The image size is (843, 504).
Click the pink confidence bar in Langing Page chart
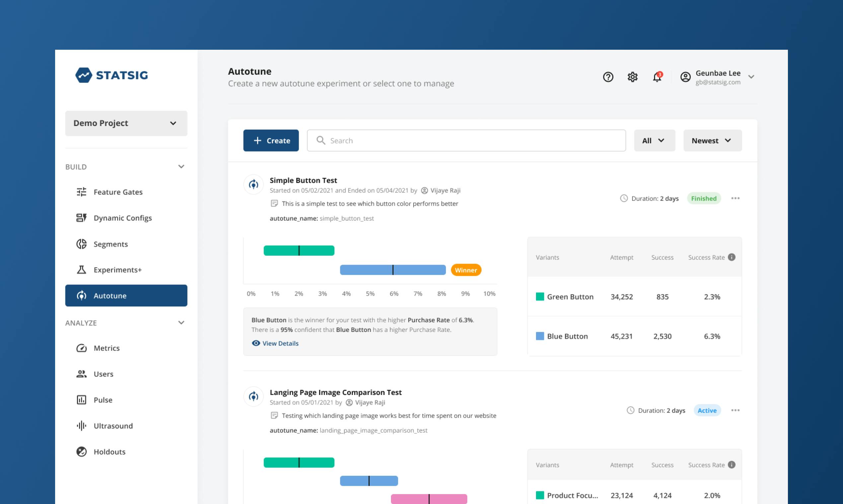[429, 499]
